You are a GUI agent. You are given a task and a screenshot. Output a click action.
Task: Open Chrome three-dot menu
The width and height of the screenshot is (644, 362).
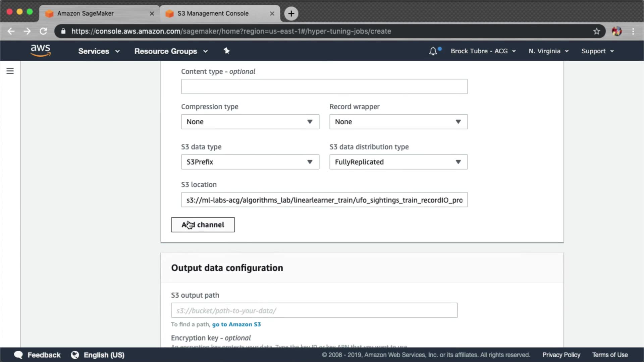coord(633,31)
